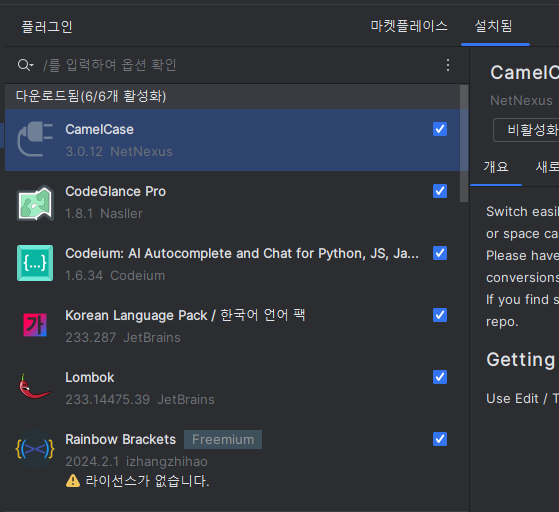
Task: Uncheck Korean Language Pack checkbox
Action: click(x=440, y=315)
